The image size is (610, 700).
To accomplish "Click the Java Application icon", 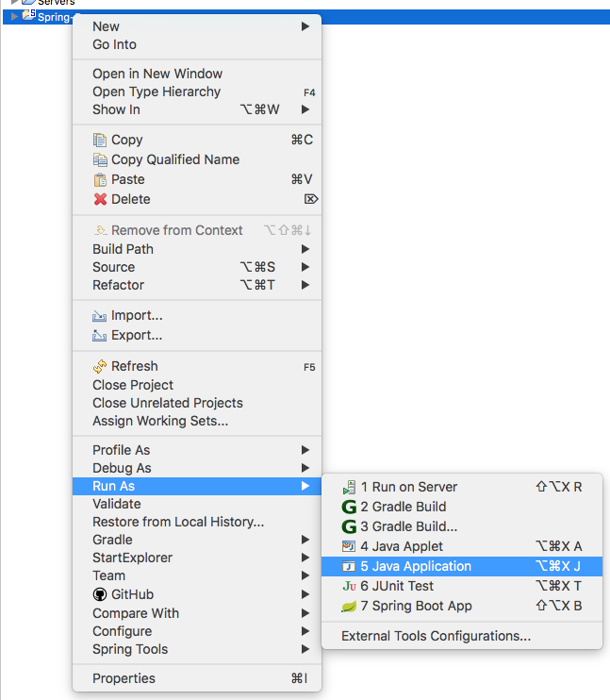I will click(349, 567).
